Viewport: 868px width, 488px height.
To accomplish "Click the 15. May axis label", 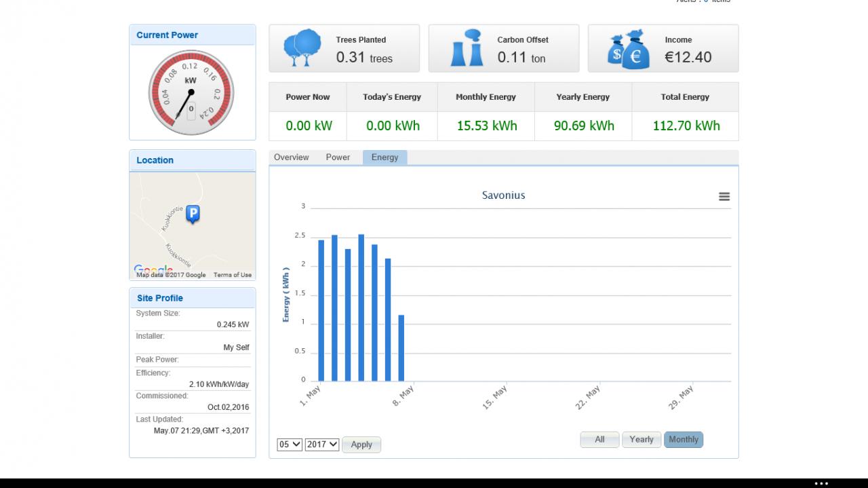I will click(x=495, y=397).
